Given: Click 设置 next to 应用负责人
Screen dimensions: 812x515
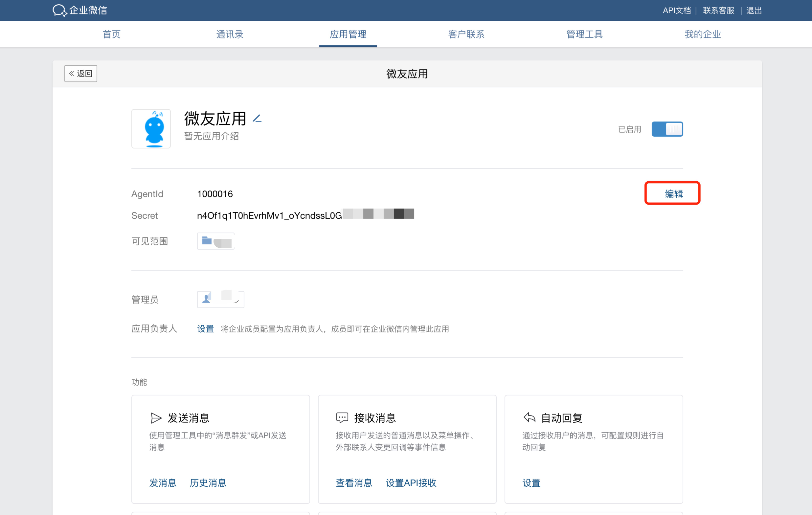Looking at the screenshot, I should click(x=205, y=328).
